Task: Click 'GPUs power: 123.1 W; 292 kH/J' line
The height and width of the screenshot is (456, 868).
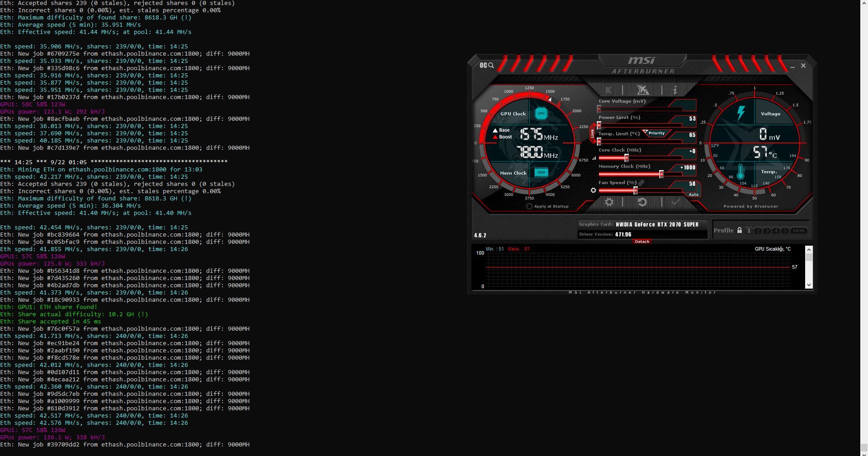Action: pyautogui.click(x=52, y=112)
